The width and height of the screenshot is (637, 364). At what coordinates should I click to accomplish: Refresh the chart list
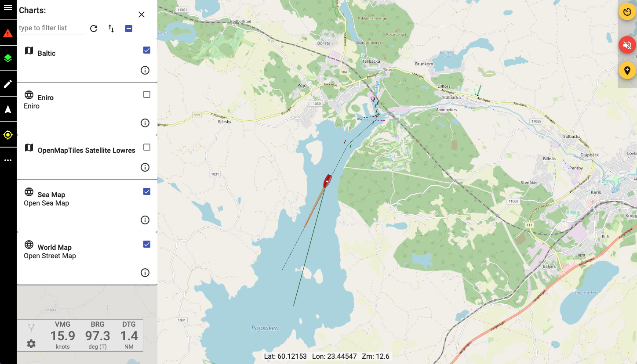94,29
